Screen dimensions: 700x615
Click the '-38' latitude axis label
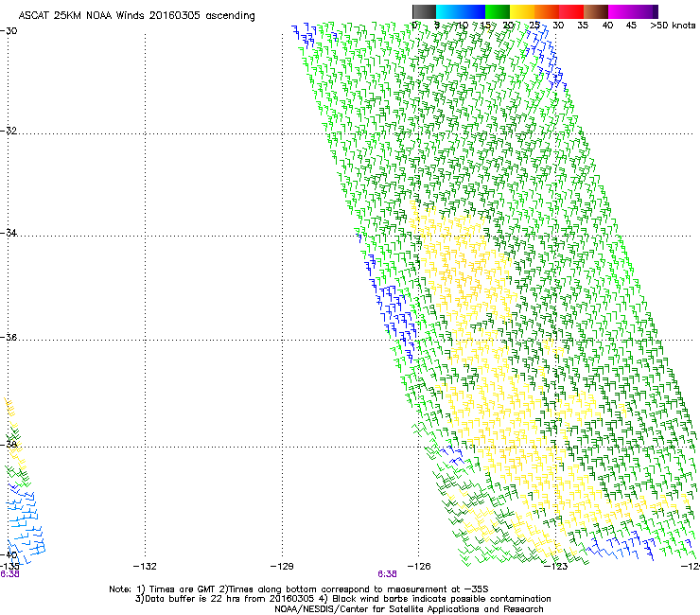9,445
